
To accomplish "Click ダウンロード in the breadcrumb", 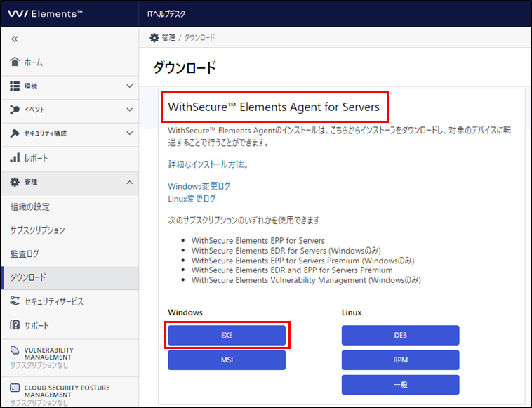I will coord(199,38).
